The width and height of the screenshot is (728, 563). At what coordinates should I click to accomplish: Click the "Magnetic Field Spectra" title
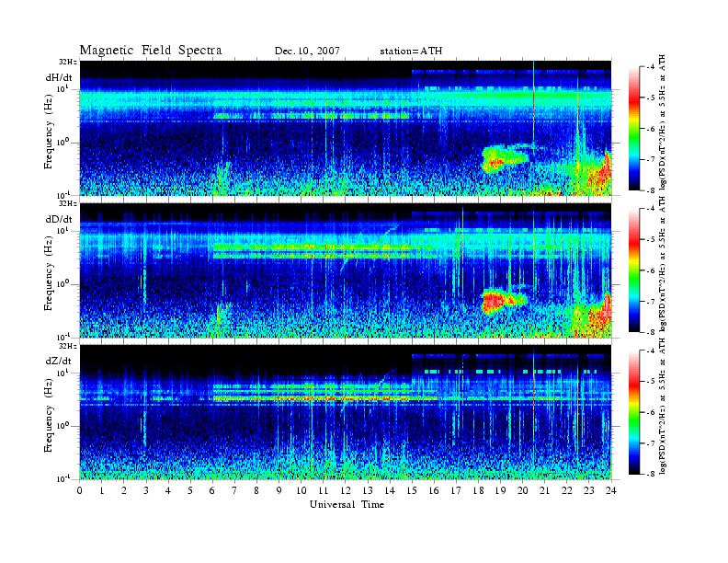[151, 51]
